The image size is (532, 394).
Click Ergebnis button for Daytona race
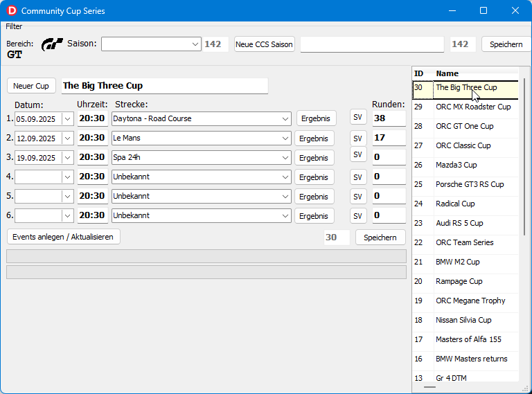315,118
